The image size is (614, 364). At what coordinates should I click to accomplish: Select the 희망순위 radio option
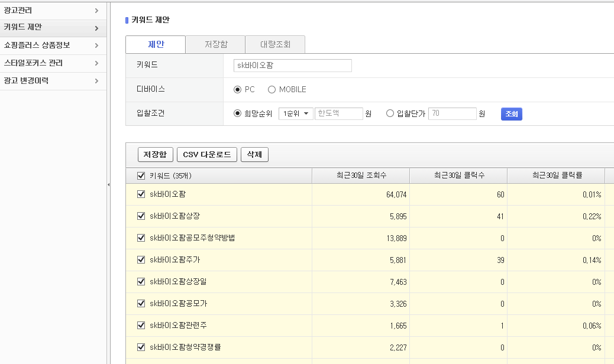tap(237, 113)
